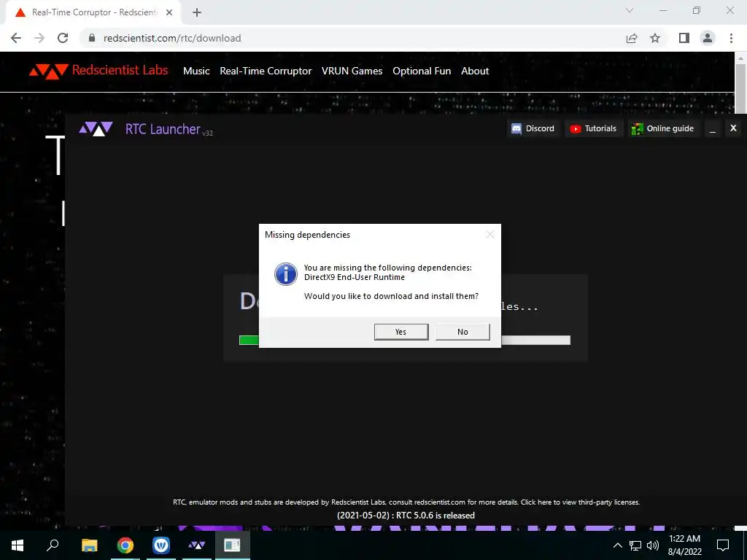View site security lock info
Viewport: 747px width, 560px height.
tap(92, 38)
